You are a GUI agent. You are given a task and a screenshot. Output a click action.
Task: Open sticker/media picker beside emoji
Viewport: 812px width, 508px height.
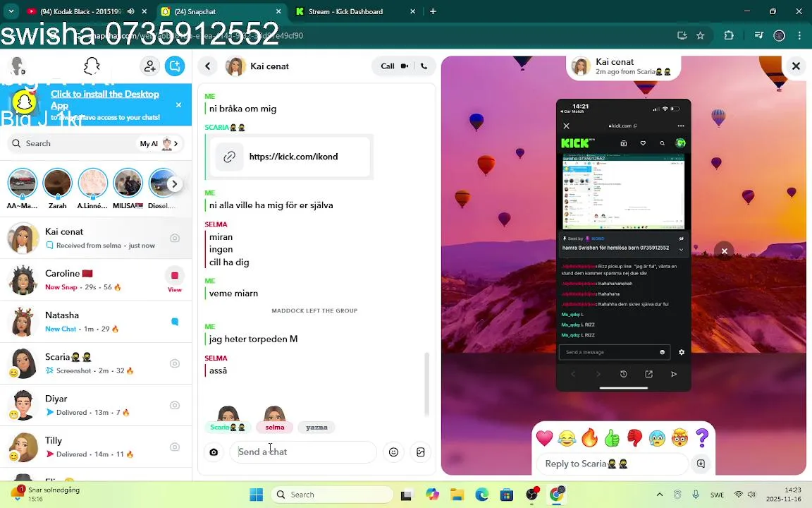click(421, 452)
